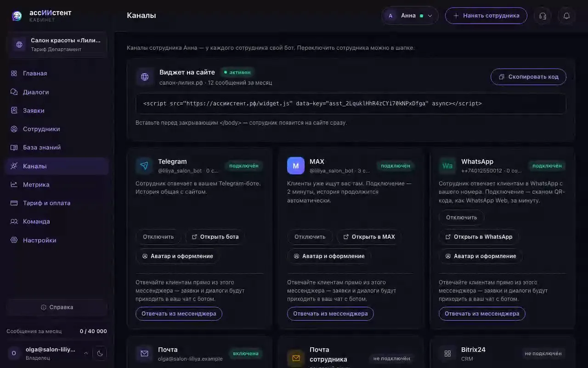The image size is (588, 368).
Task: Click the ассИИстент logo icon
Action: point(17,16)
